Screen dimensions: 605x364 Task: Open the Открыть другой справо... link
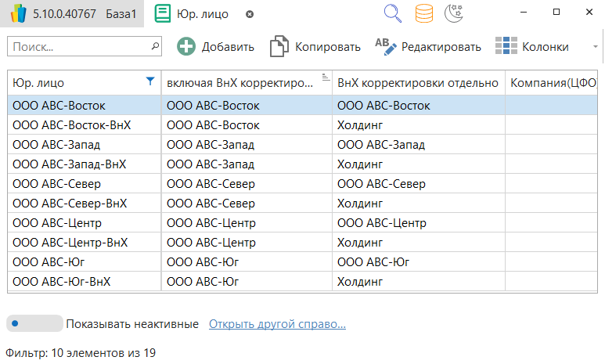tap(277, 324)
